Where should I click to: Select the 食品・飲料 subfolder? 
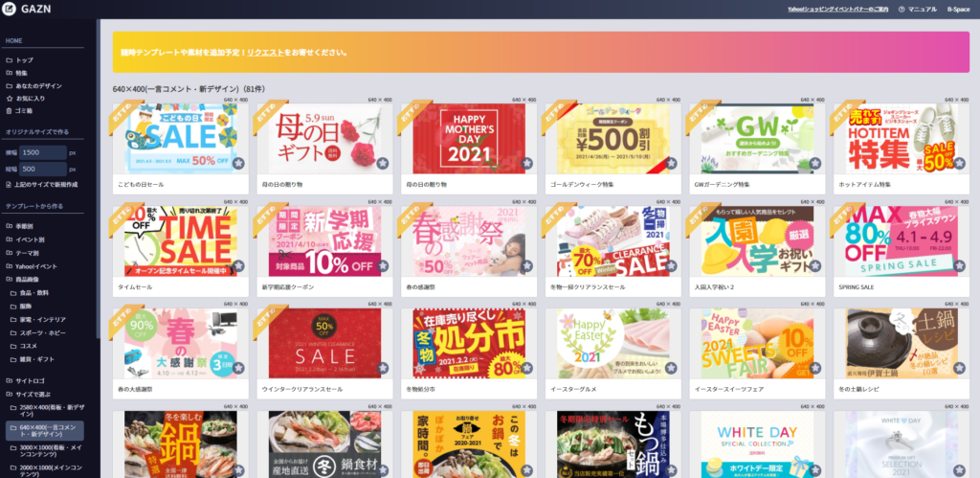33,293
